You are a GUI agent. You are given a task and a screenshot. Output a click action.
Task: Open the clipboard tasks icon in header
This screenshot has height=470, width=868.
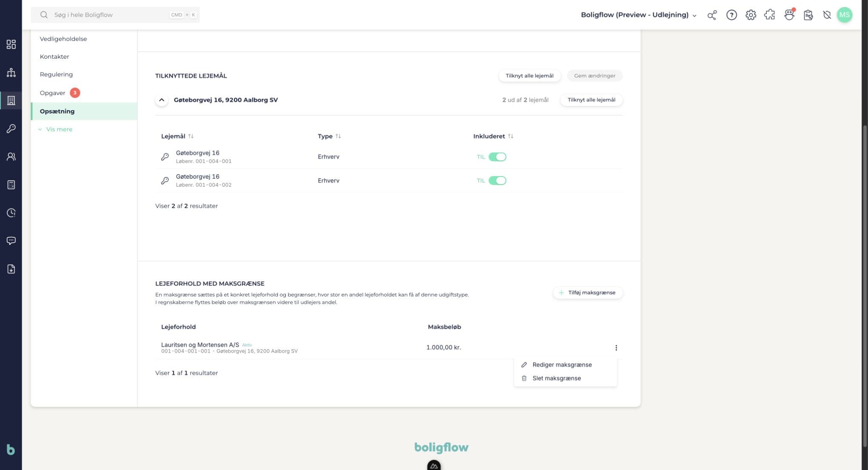tap(808, 15)
